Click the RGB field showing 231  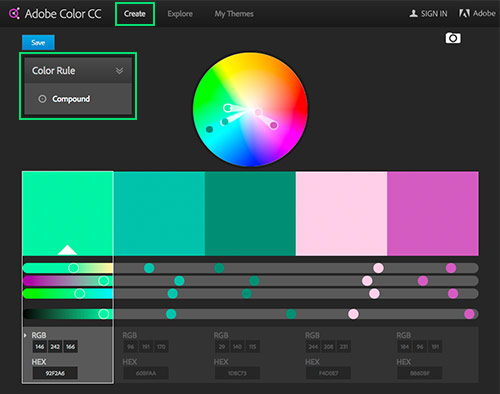pos(344,347)
